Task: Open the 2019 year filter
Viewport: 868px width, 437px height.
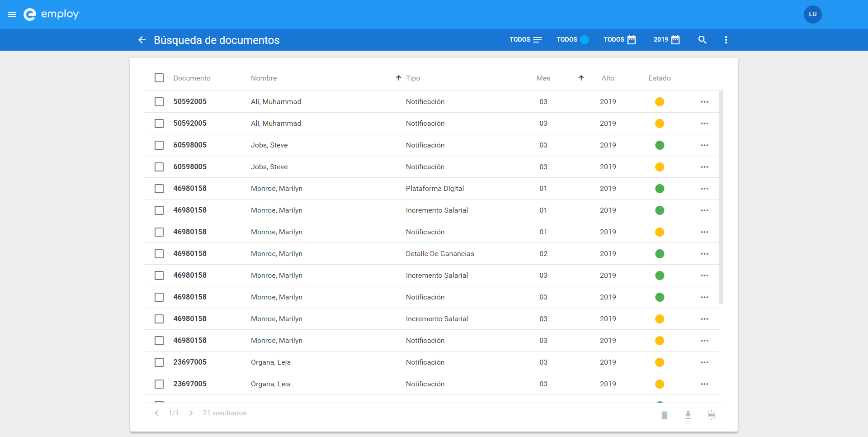Action: [x=666, y=40]
